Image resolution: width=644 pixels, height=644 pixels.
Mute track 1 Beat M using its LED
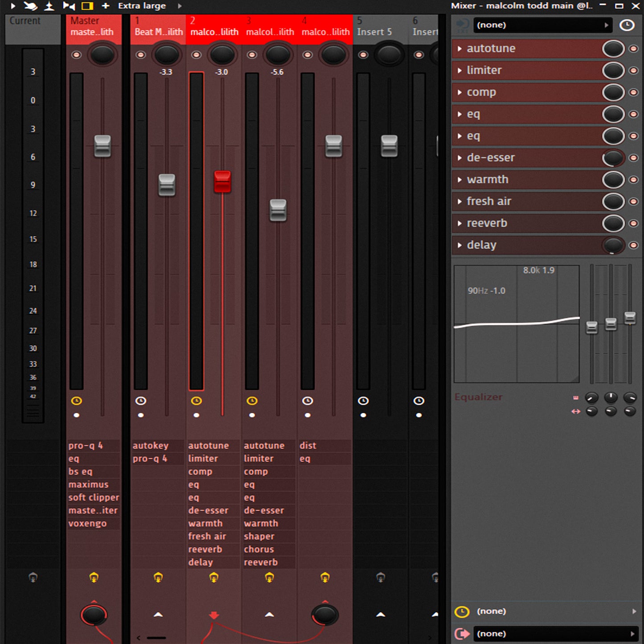pos(141,55)
